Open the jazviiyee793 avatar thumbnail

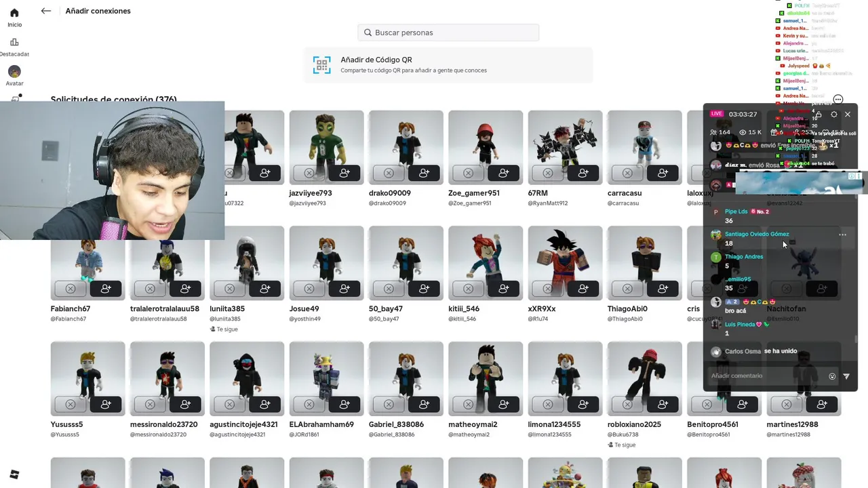[x=326, y=147]
